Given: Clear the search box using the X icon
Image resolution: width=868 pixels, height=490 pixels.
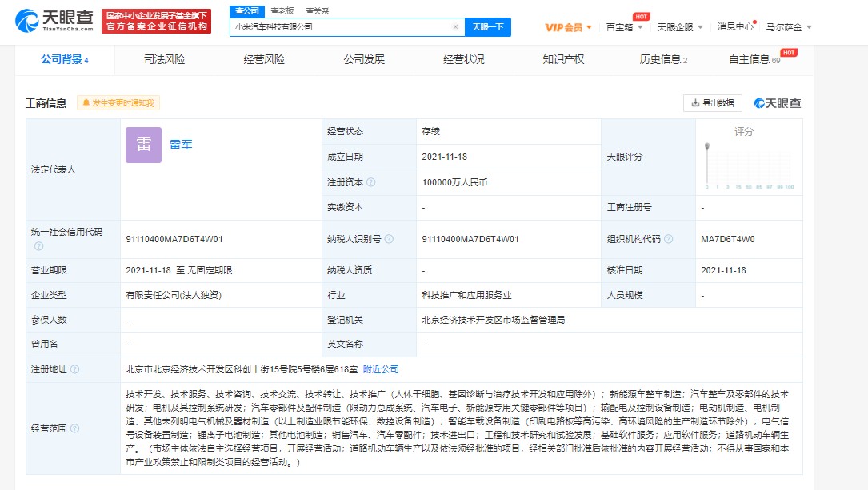Looking at the screenshot, I should 455,26.
